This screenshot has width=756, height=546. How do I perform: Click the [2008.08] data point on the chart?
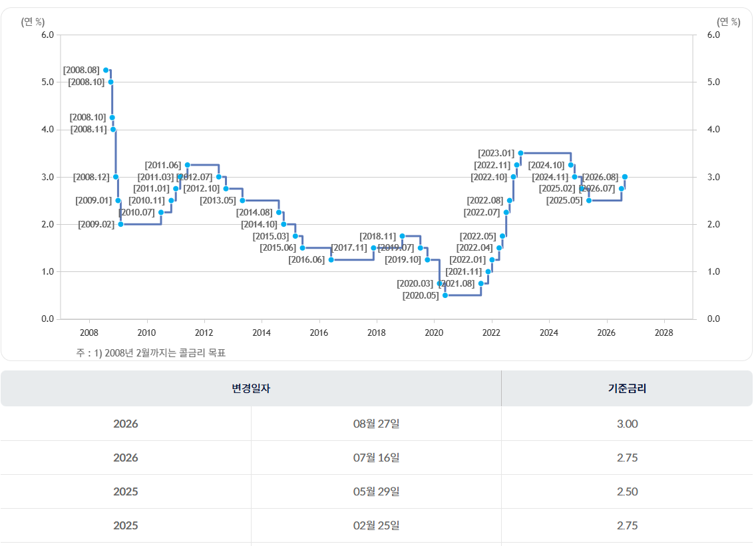[x=106, y=70]
